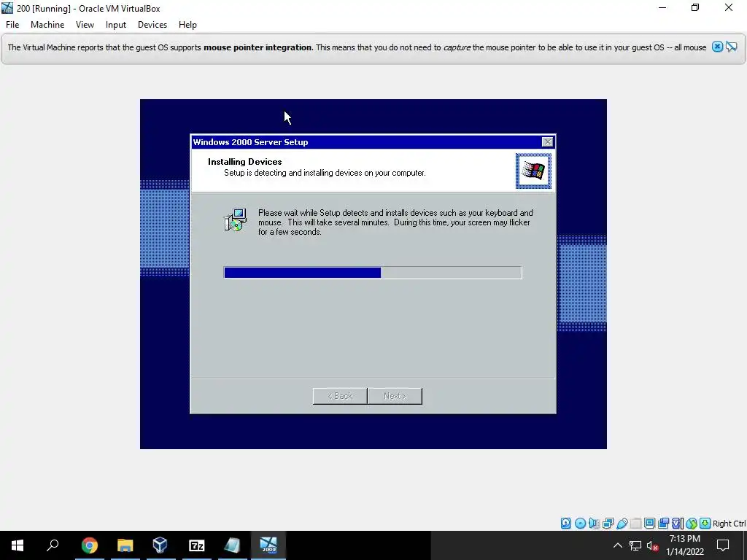The image size is (747, 560).
Task: Click the Windows 2000 Server Setup title bar
Action: pos(373,142)
